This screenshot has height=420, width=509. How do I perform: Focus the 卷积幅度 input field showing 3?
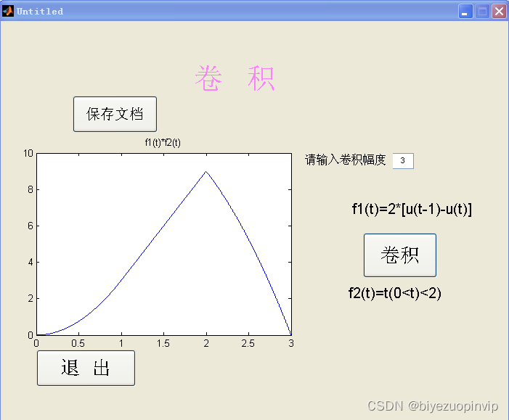tap(403, 161)
